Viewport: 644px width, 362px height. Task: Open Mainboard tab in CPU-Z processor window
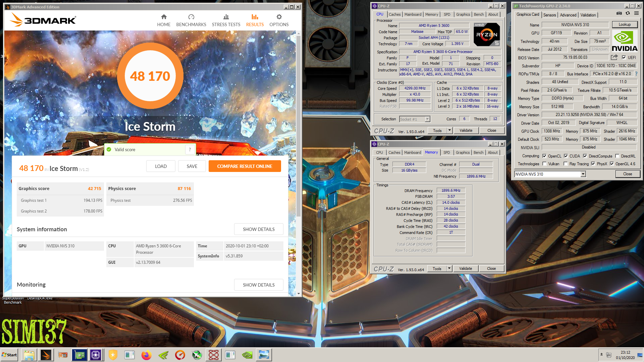(x=413, y=14)
